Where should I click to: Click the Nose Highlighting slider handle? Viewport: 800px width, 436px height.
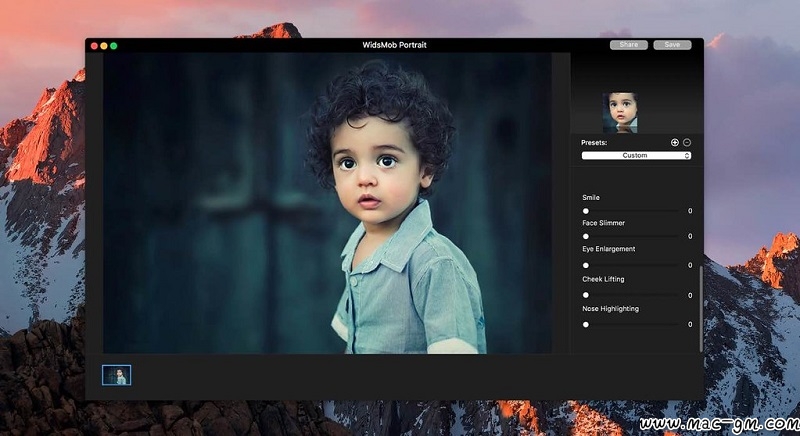click(586, 324)
